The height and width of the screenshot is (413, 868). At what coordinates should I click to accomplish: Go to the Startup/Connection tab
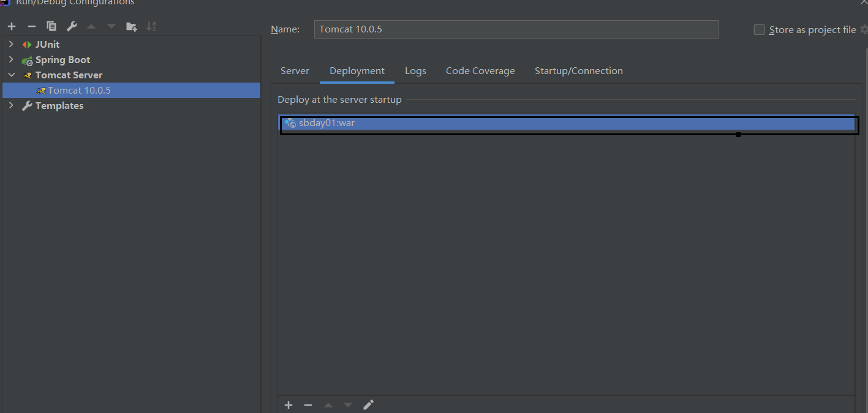(579, 71)
